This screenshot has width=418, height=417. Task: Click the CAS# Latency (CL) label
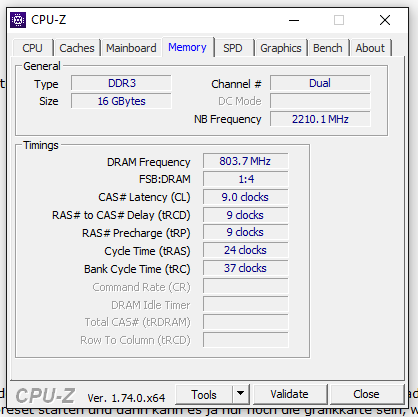click(144, 197)
